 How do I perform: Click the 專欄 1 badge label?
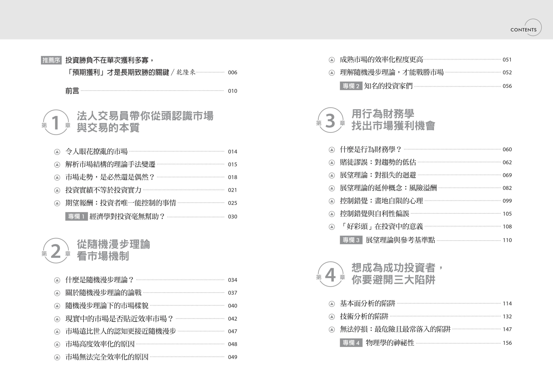(x=76, y=217)
